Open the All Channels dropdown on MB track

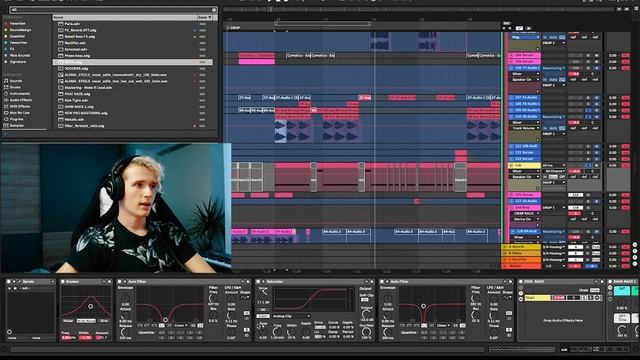554,171
